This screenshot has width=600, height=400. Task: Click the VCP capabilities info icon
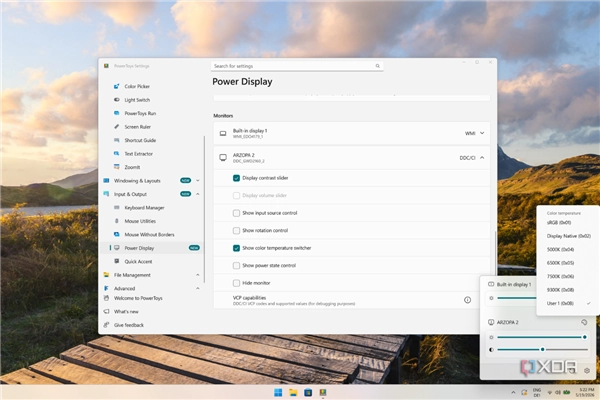pos(467,300)
